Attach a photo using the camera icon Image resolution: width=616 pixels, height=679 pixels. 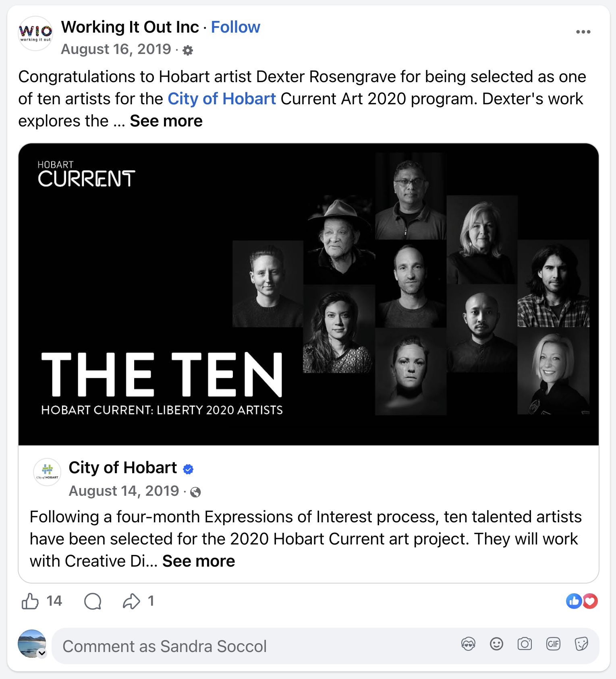tap(525, 644)
